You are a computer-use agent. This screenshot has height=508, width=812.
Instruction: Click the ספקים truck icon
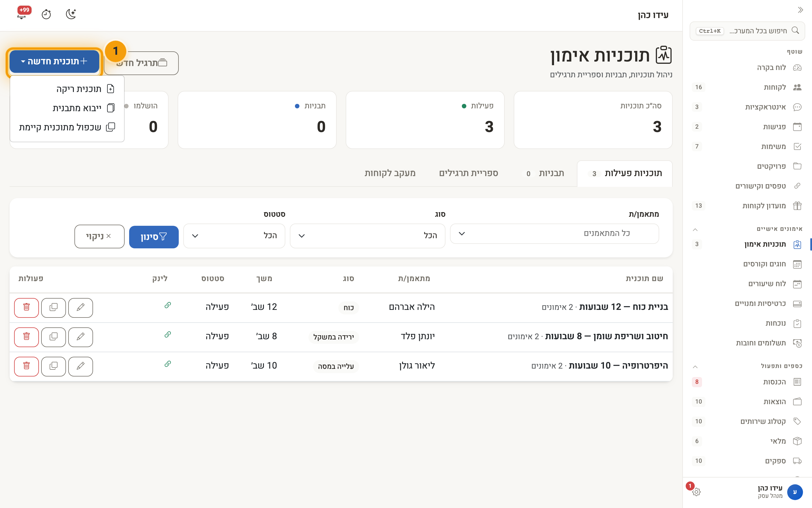click(x=797, y=461)
